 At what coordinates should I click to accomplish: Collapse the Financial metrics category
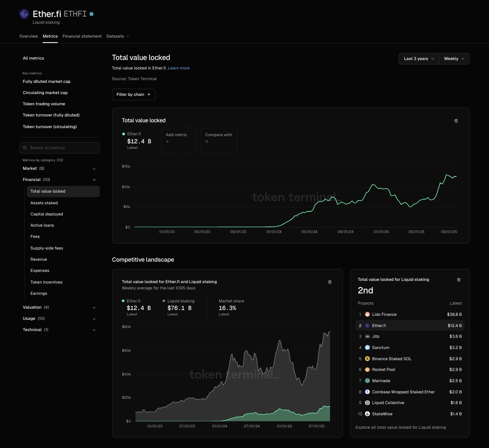(x=59, y=180)
